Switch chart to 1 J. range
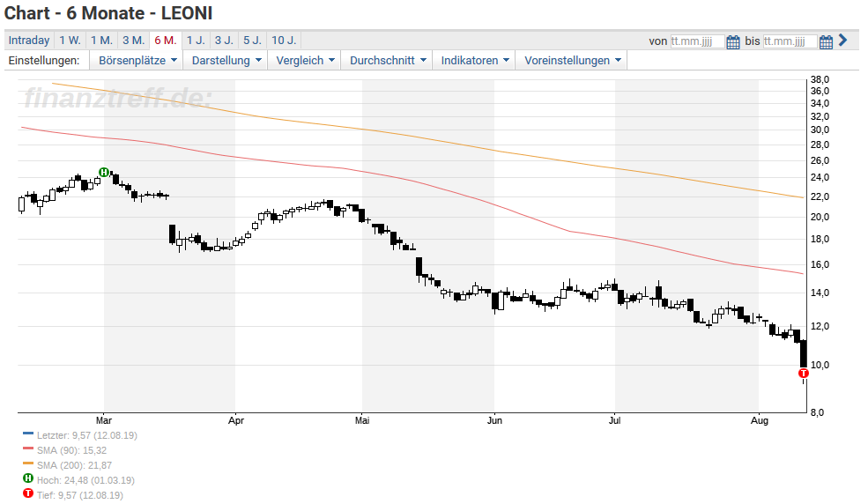868x504 pixels. point(196,41)
